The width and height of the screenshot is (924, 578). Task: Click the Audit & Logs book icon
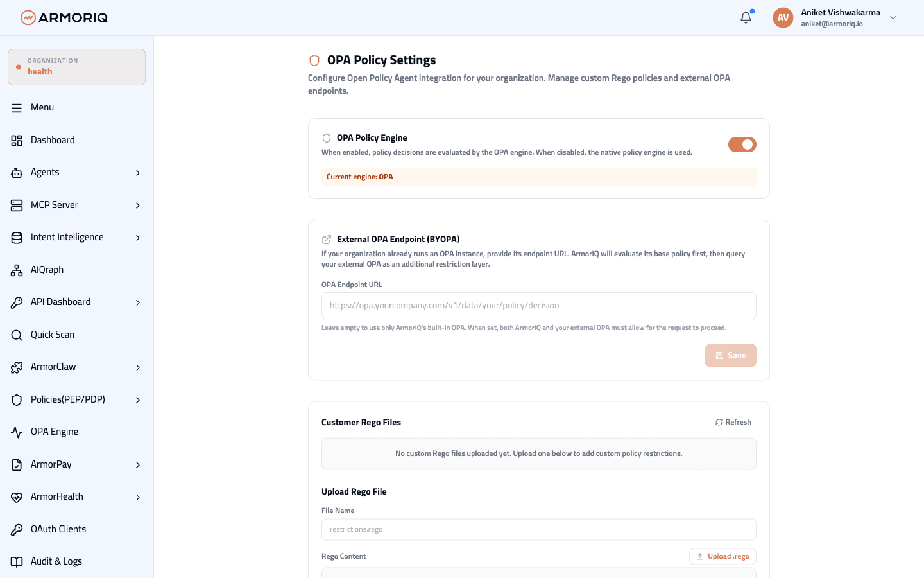click(x=17, y=562)
